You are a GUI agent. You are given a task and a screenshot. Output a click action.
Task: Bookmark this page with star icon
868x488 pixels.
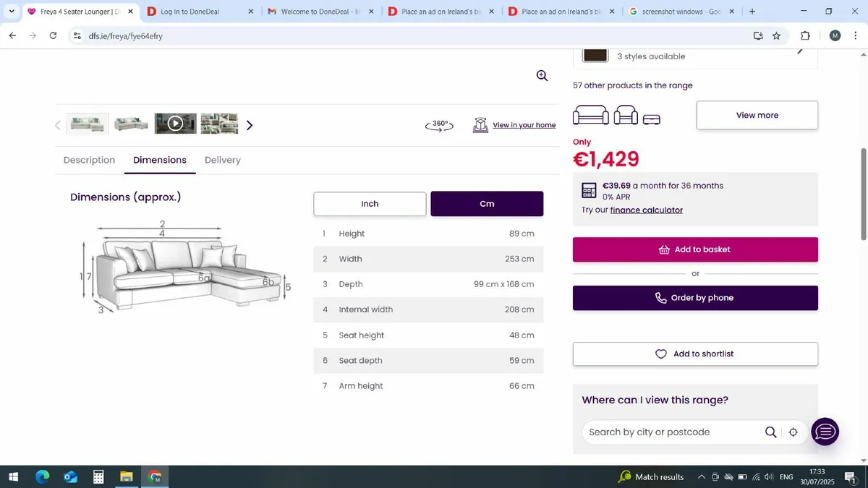(776, 35)
